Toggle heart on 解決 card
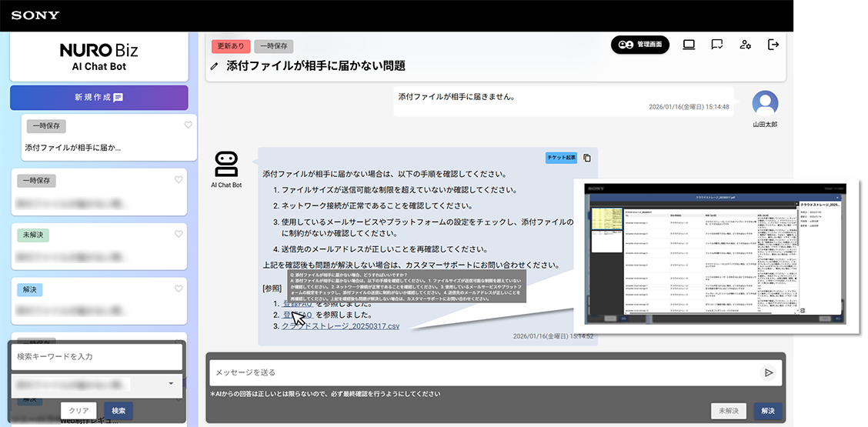 179,289
